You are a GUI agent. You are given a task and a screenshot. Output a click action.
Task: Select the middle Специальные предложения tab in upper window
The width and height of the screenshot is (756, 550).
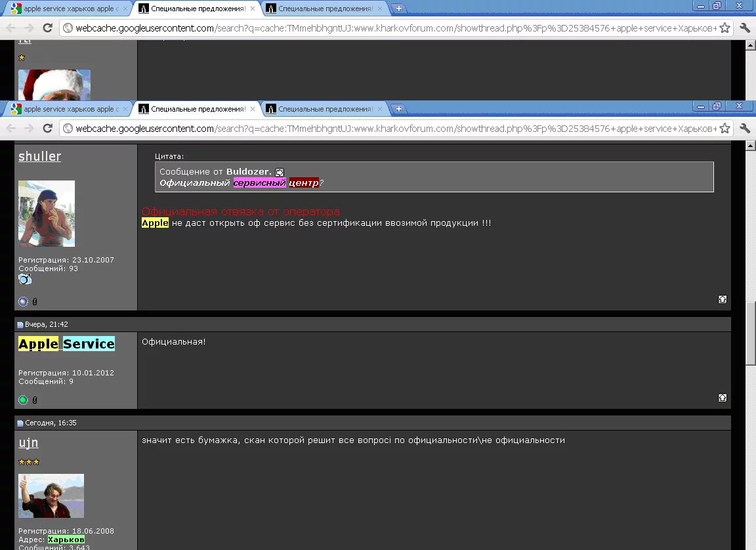pyautogui.click(x=198, y=9)
